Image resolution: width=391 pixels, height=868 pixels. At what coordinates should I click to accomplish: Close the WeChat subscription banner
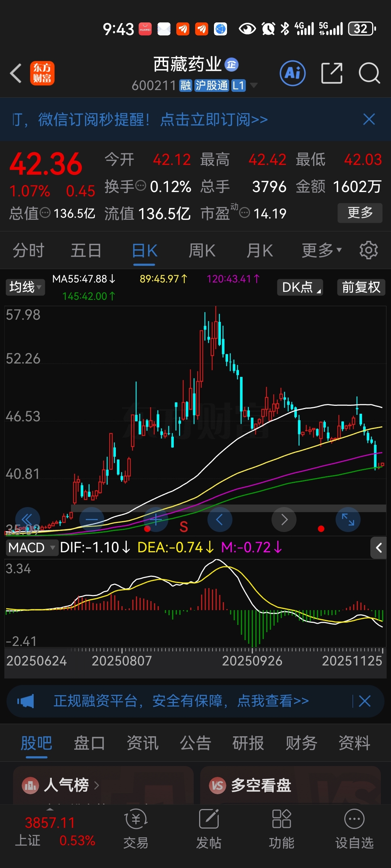click(x=369, y=119)
